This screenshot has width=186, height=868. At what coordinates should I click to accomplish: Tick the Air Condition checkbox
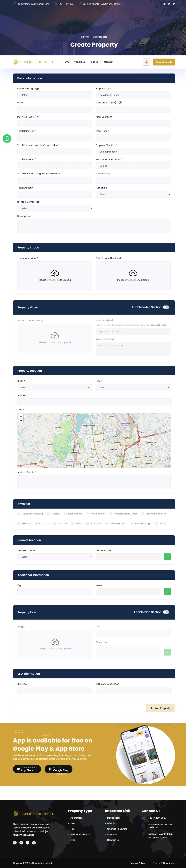click(88, 514)
